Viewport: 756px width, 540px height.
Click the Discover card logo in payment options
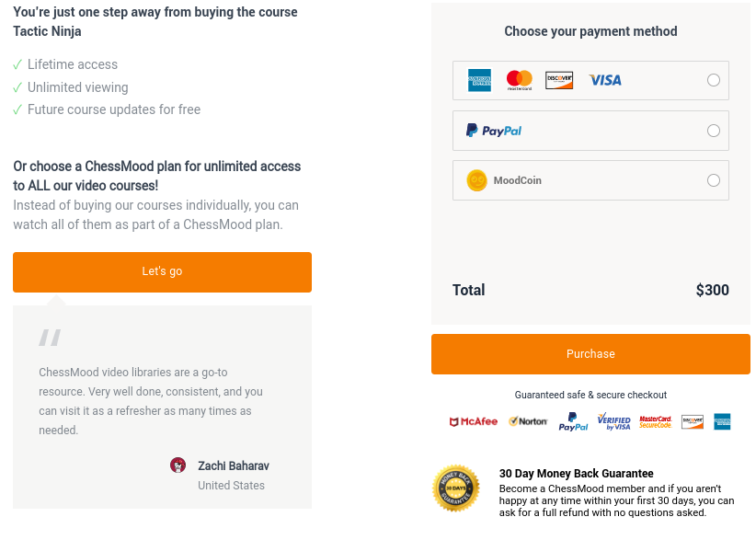[559, 80]
